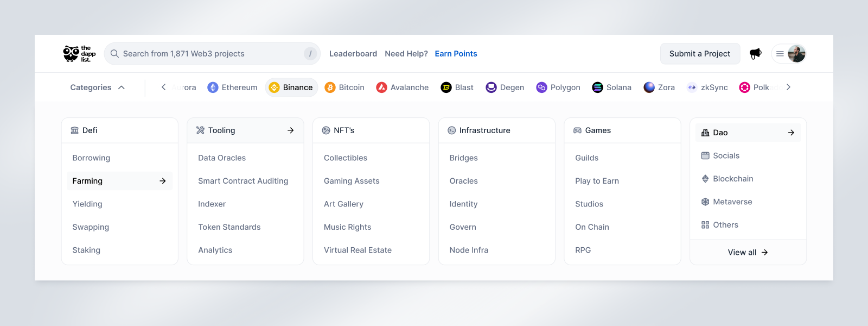Open the Leaderboard link

[x=353, y=54]
